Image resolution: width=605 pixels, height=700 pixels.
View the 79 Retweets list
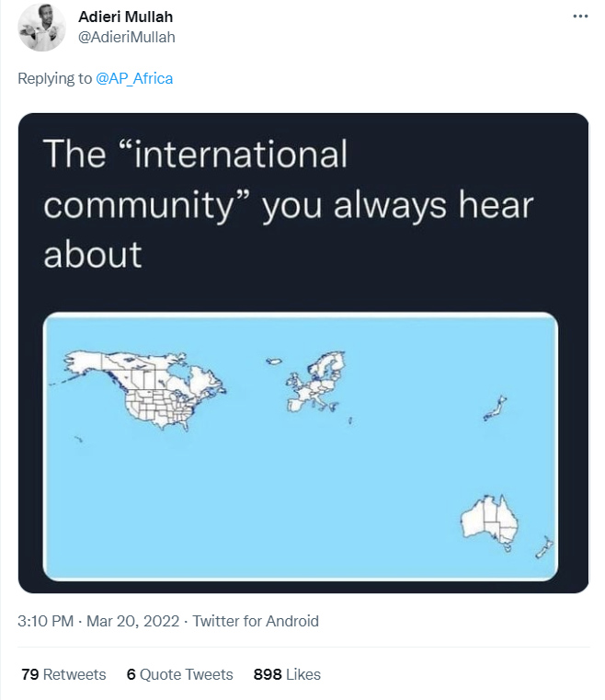point(63,674)
